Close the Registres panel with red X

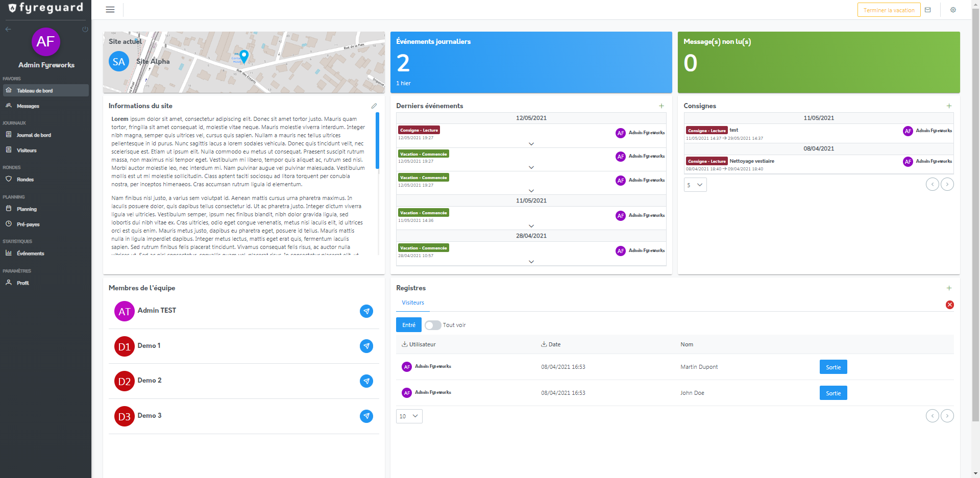[x=949, y=305]
